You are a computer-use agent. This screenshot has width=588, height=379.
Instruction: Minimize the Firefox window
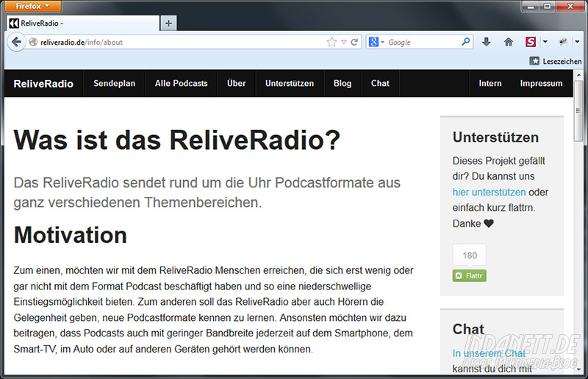pos(530,6)
